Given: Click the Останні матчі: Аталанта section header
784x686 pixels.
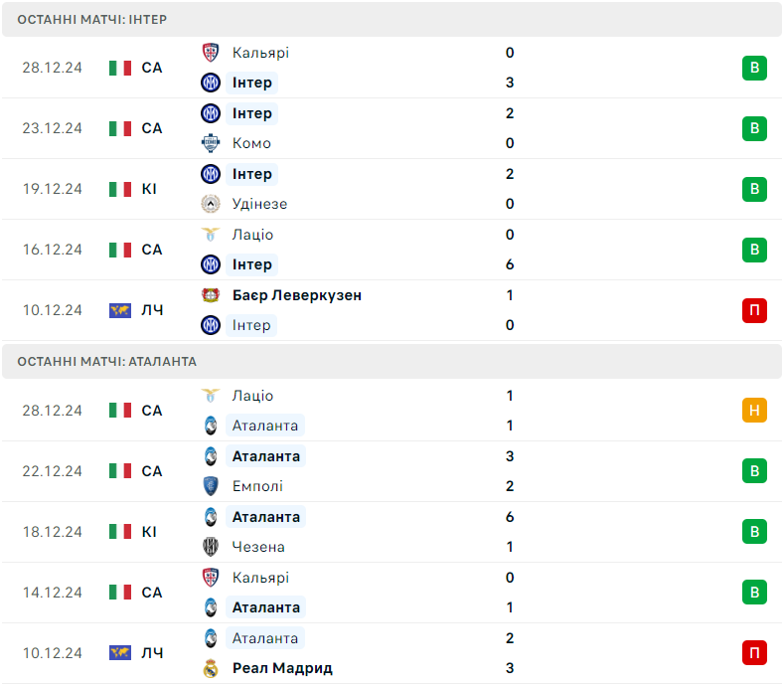Looking at the screenshot, I should tap(107, 362).
